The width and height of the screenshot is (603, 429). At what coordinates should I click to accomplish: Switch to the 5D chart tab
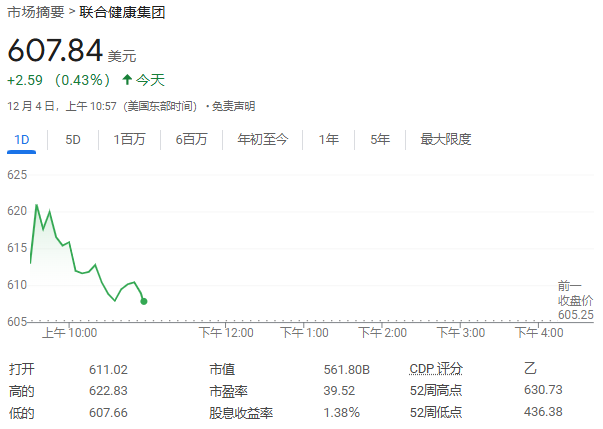click(x=73, y=140)
